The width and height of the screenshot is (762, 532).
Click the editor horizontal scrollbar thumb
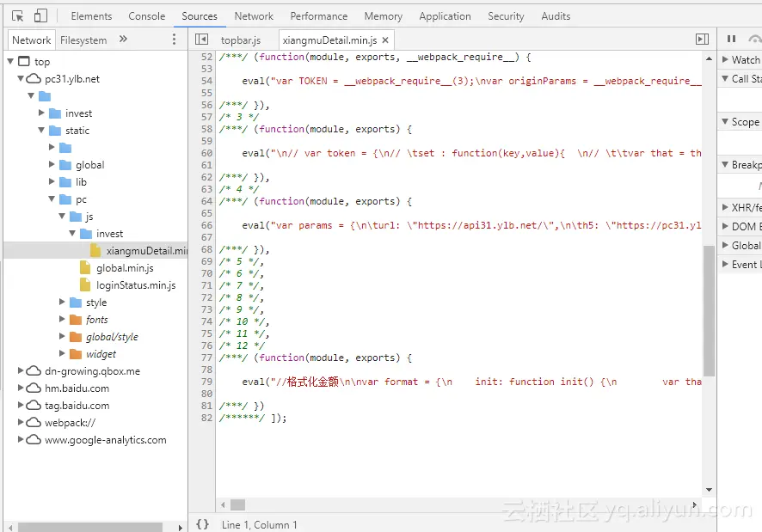(x=237, y=504)
